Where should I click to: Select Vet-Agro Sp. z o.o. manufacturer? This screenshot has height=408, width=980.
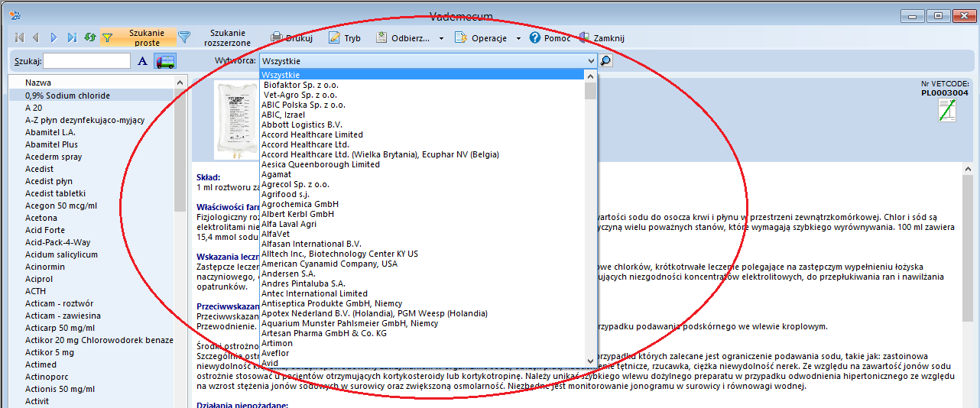coord(423,95)
